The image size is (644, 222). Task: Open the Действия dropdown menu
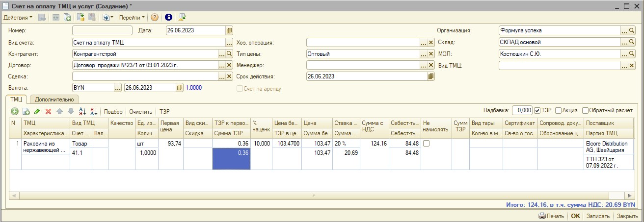point(18,17)
